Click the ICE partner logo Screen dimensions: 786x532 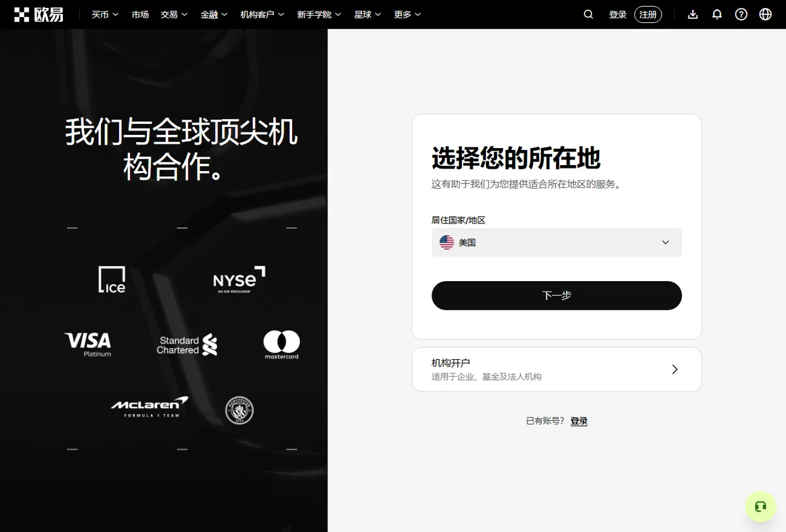(x=112, y=280)
